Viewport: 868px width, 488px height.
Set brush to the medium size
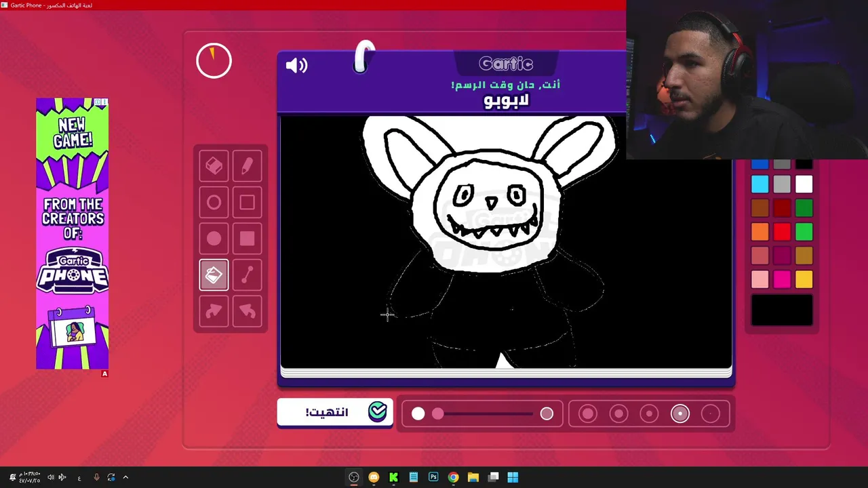pos(649,413)
